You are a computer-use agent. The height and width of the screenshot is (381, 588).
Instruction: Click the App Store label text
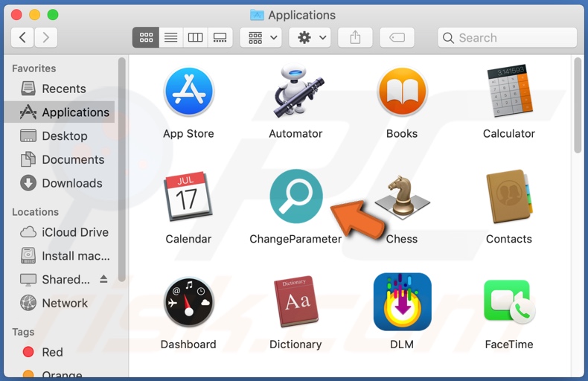[x=188, y=133]
